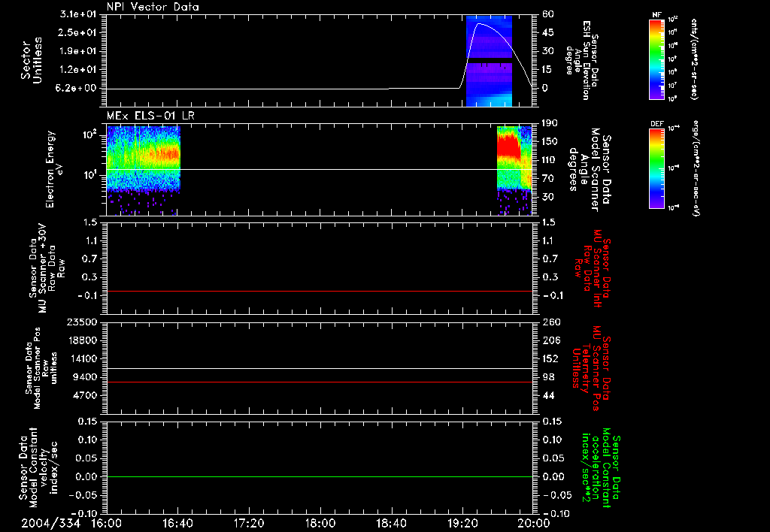Click the 190 scanner angle tick label
Image resolution: width=770 pixels, height=532 pixels.
[x=550, y=123]
